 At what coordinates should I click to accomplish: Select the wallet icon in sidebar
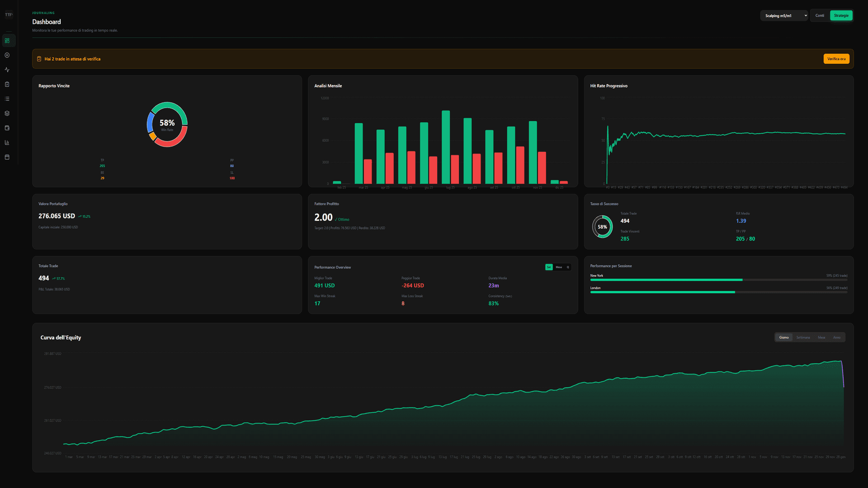click(x=7, y=127)
